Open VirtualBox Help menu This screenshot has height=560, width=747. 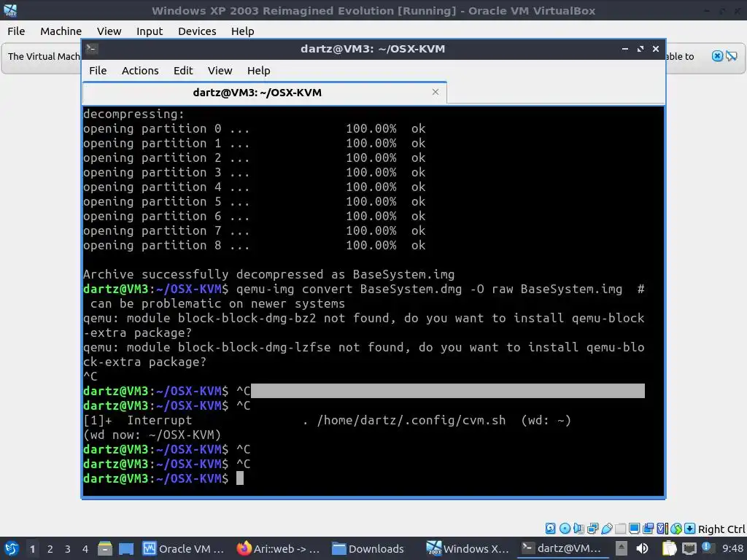242,31
